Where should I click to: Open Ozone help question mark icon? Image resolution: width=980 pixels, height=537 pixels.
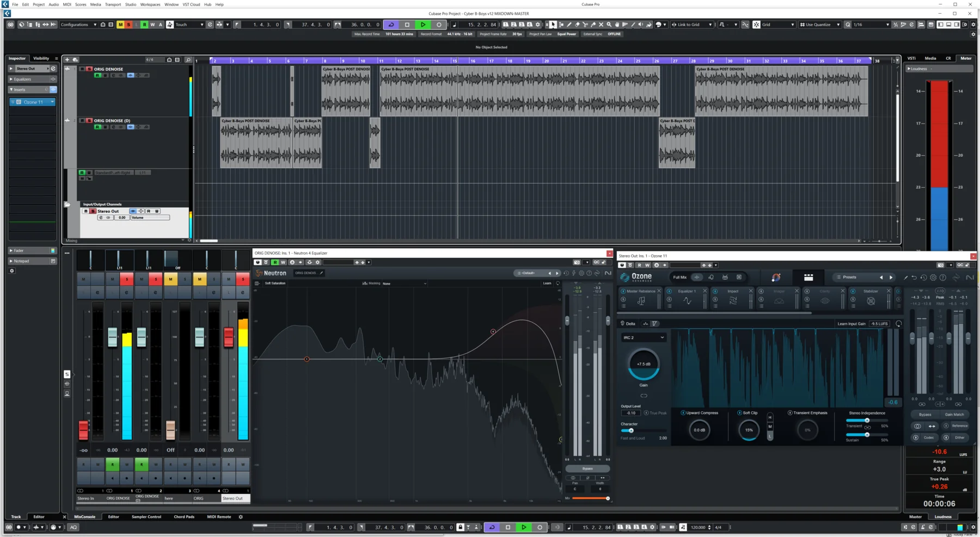coord(943,277)
